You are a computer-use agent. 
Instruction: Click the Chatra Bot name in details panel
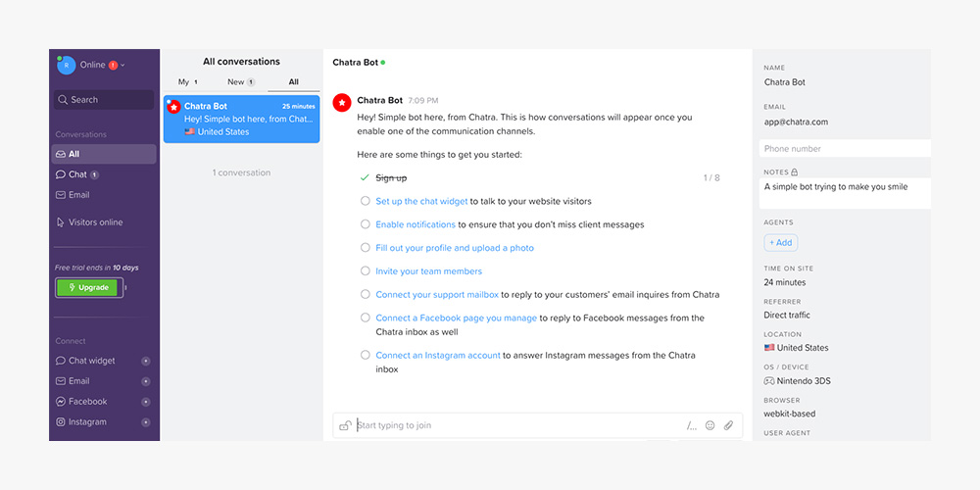point(784,82)
